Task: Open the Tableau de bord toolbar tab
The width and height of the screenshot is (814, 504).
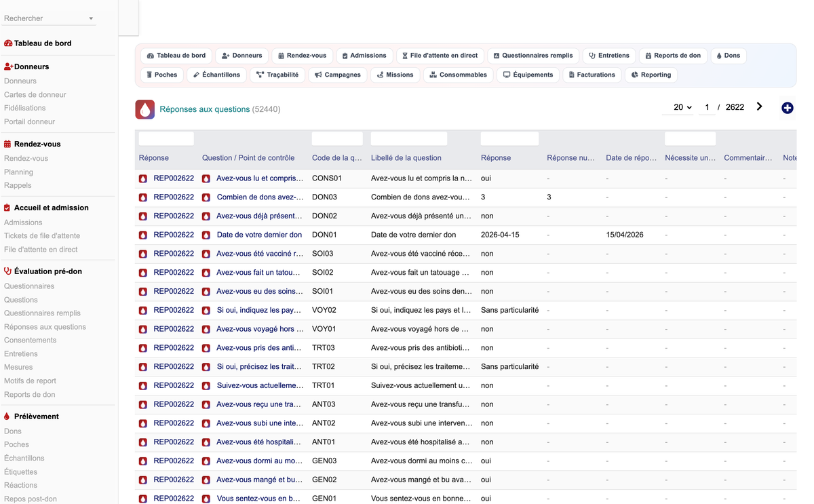Action: click(x=176, y=56)
